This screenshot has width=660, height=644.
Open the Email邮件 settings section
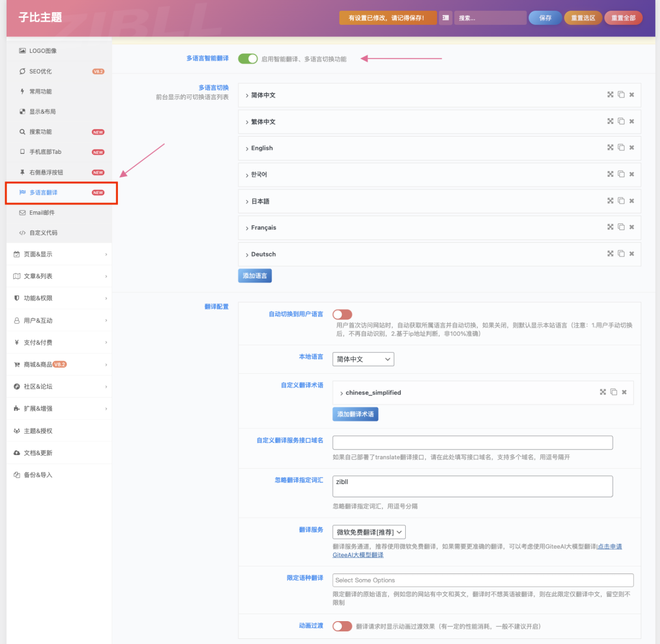(43, 212)
